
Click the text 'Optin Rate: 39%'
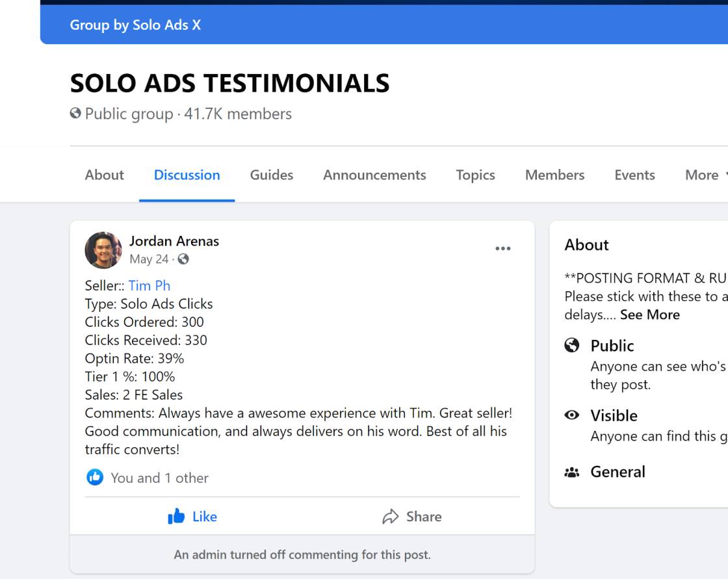click(134, 359)
